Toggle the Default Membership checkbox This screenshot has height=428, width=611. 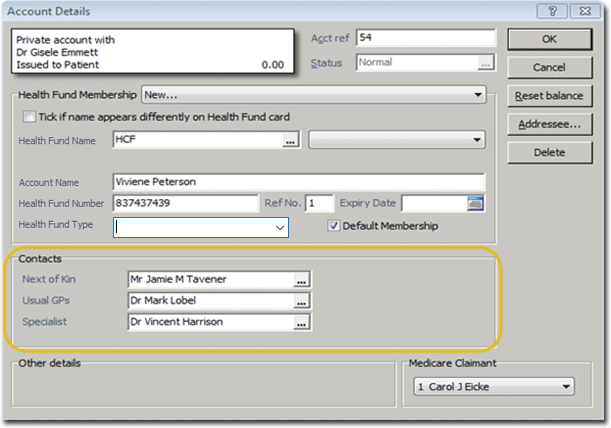(x=335, y=226)
